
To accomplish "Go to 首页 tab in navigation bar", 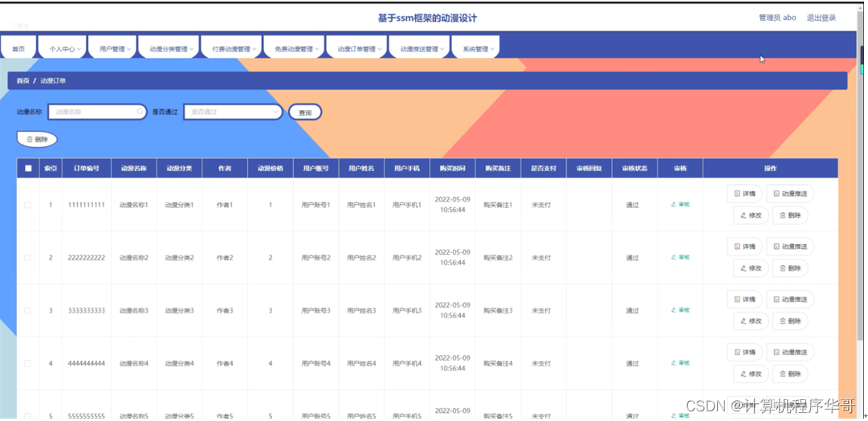I will coord(18,49).
